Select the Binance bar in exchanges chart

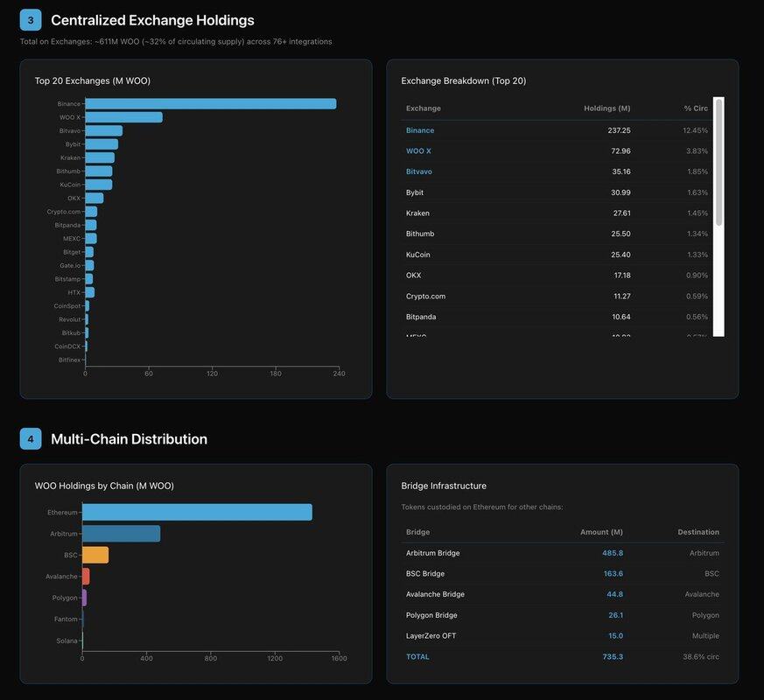210,104
